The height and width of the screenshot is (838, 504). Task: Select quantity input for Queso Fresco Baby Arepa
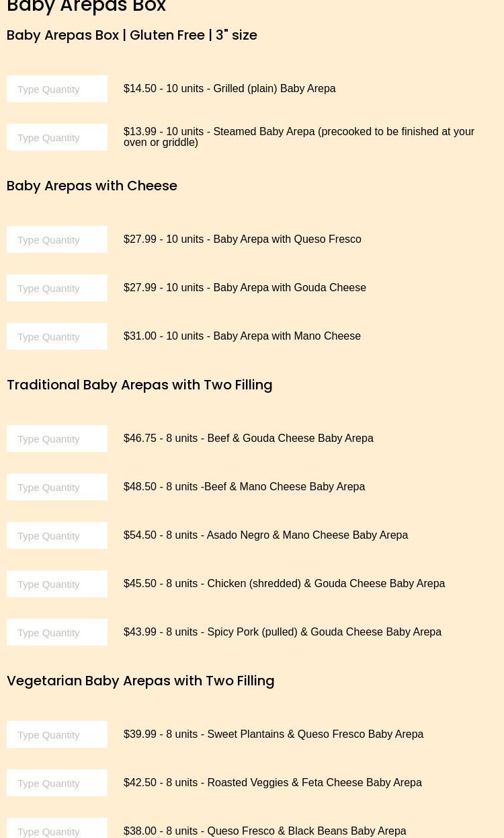click(57, 239)
